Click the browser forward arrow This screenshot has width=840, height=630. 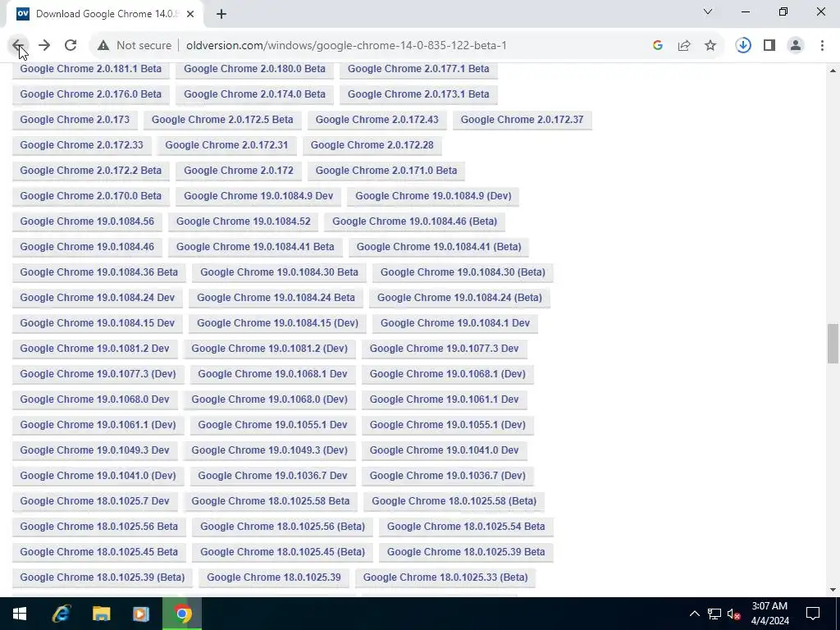point(44,46)
